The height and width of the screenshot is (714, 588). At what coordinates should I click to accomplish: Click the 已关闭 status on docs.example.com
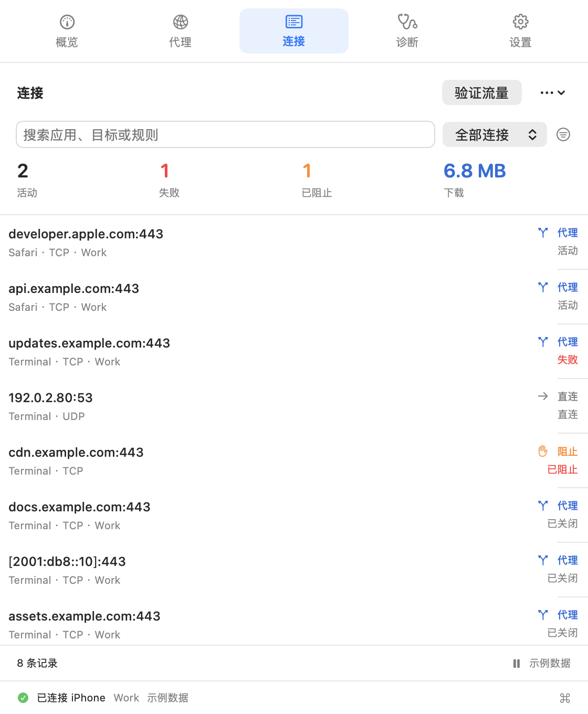(562, 524)
